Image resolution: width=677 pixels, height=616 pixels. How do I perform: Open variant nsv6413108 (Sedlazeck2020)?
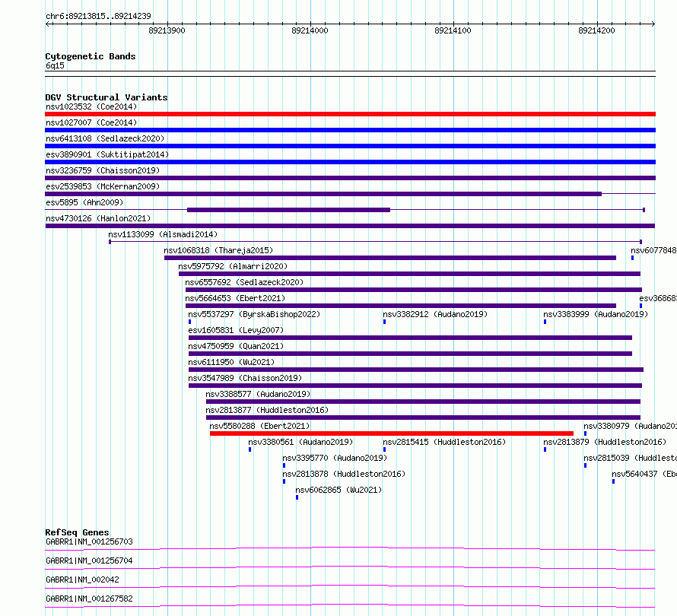coord(105,138)
